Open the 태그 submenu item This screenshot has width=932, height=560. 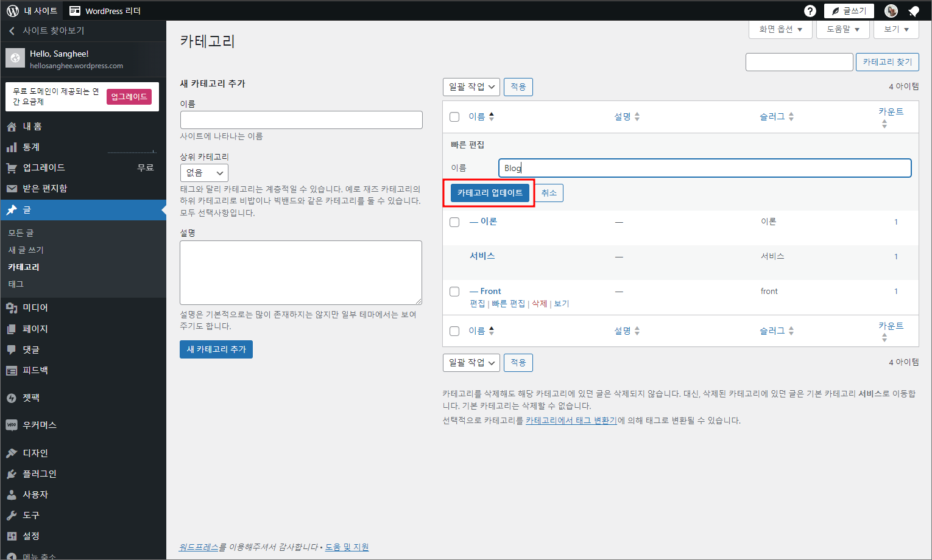tap(16, 284)
